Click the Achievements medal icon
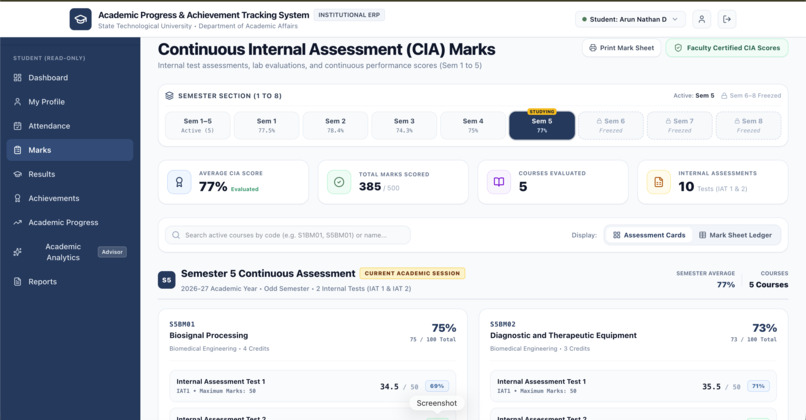Viewport: 806px width, 420px height. tap(17, 198)
